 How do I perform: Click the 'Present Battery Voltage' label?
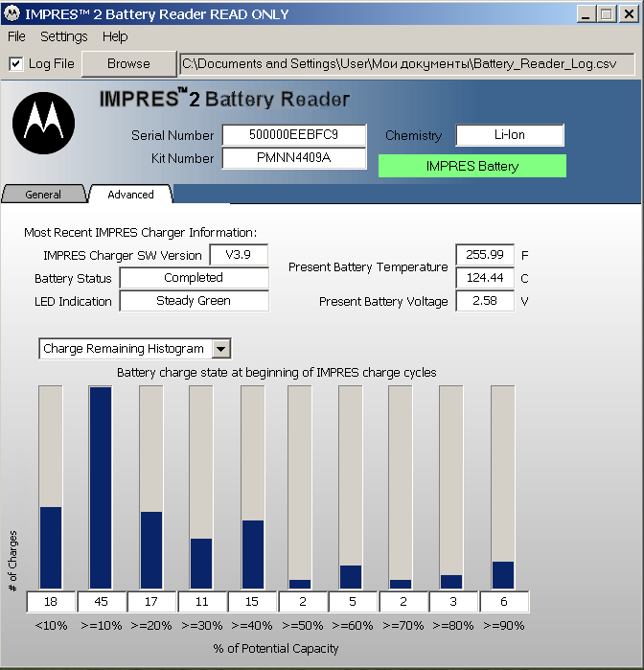click(x=383, y=302)
